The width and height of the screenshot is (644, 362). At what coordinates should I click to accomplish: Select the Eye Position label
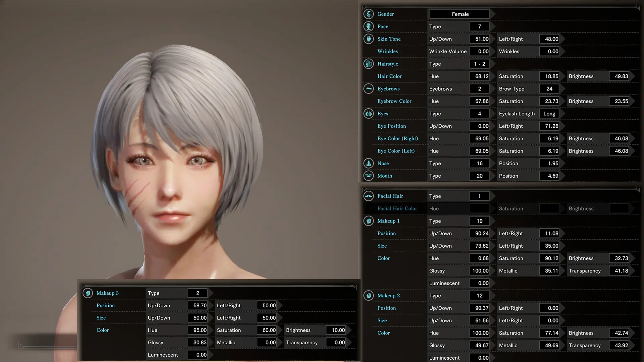pos(391,126)
